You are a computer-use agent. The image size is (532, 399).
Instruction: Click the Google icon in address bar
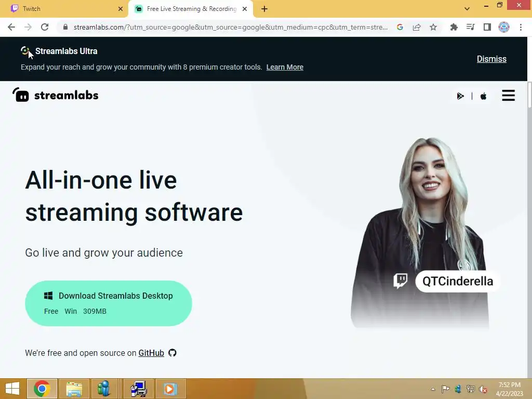point(400,27)
